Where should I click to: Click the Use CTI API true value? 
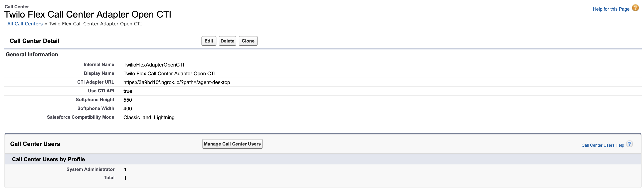pyautogui.click(x=128, y=91)
